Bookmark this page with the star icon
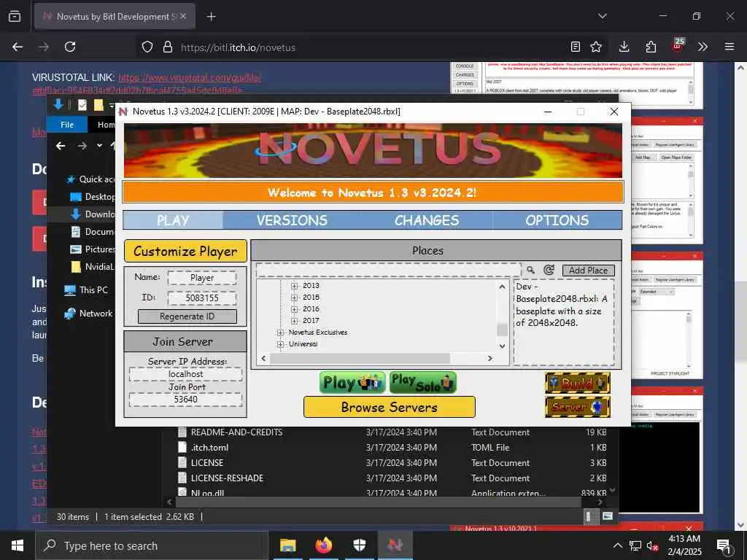 pyautogui.click(x=596, y=47)
